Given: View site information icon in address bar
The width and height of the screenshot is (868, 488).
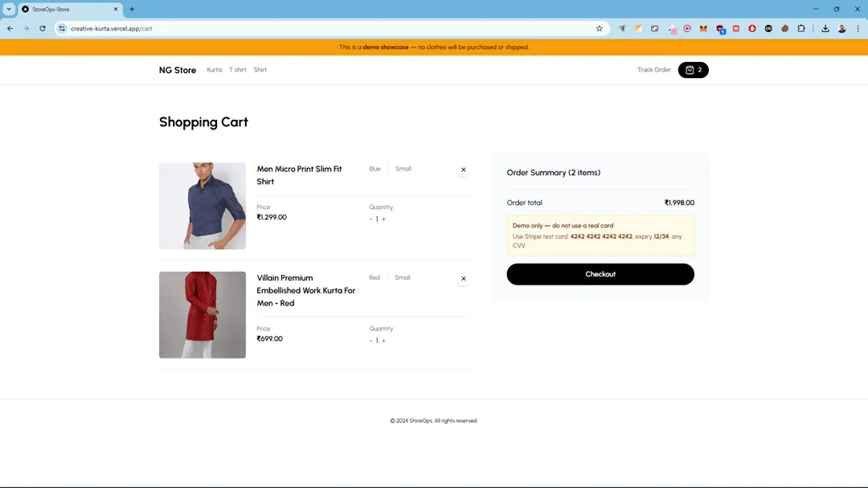Looking at the screenshot, I should point(62,28).
